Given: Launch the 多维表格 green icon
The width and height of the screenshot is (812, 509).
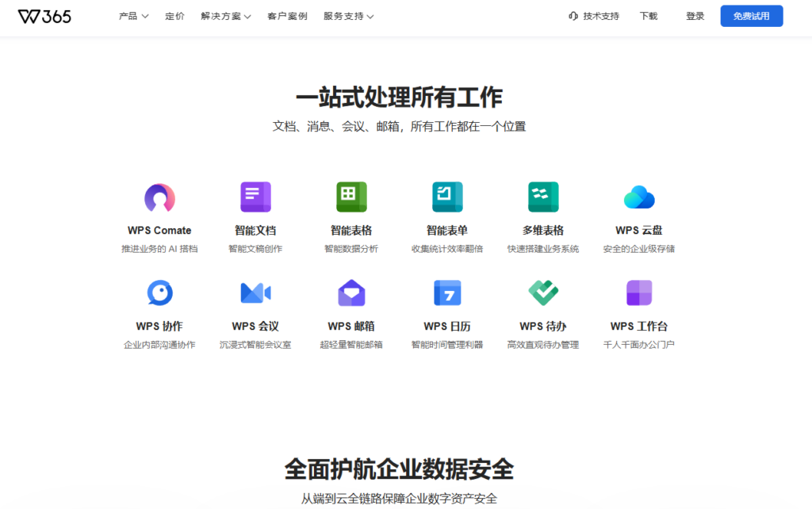Looking at the screenshot, I should (x=542, y=197).
